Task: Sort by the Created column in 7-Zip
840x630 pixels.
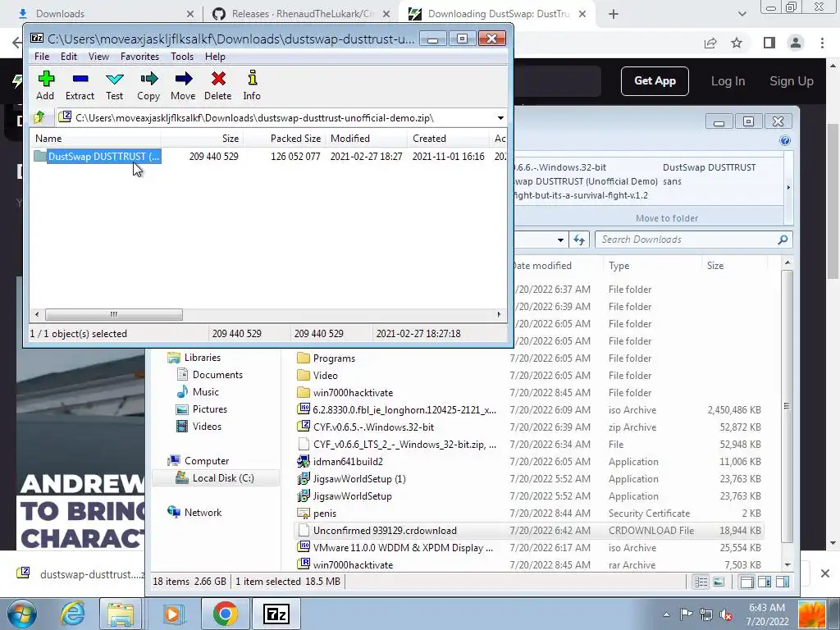Action: tap(448, 138)
